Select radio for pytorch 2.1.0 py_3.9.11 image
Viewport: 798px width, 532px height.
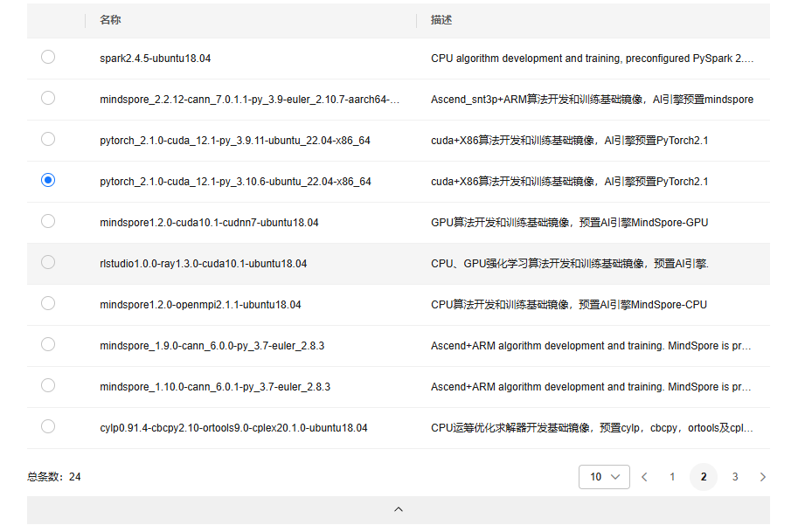point(48,139)
